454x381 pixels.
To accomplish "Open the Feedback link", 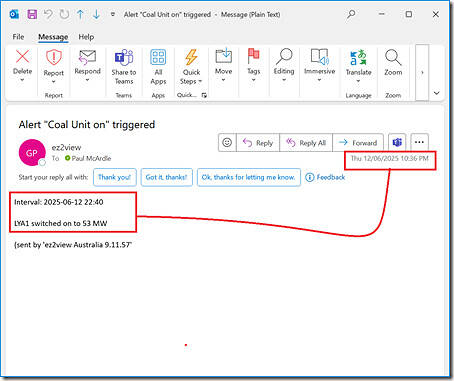I will tap(325, 177).
